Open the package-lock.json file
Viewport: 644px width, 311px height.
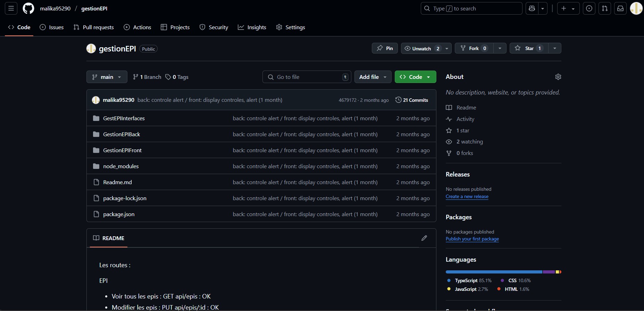point(125,198)
